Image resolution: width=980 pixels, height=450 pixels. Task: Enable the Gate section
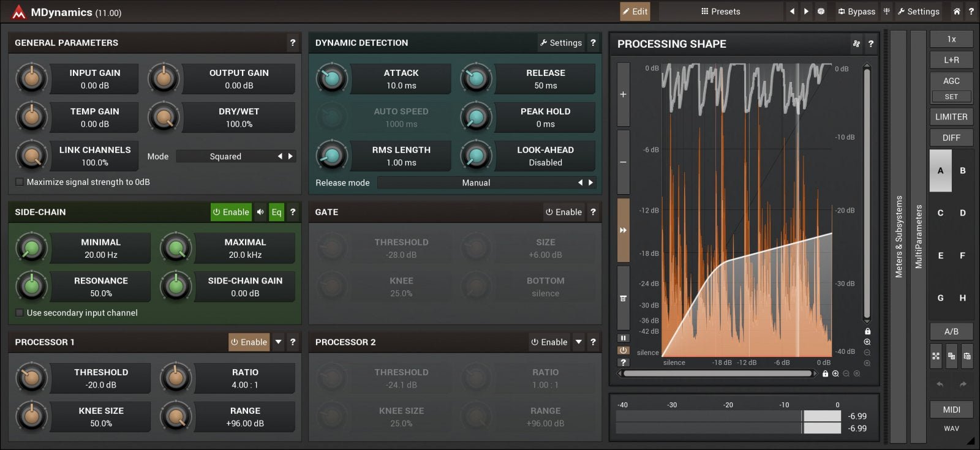tap(563, 212)
